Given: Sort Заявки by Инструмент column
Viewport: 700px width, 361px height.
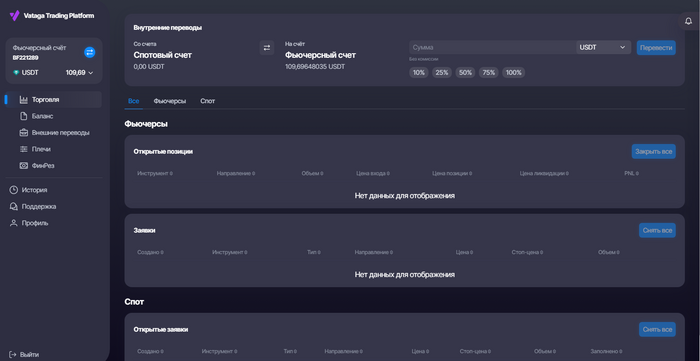Looking at the screenshot, I should tap(229, 252).
